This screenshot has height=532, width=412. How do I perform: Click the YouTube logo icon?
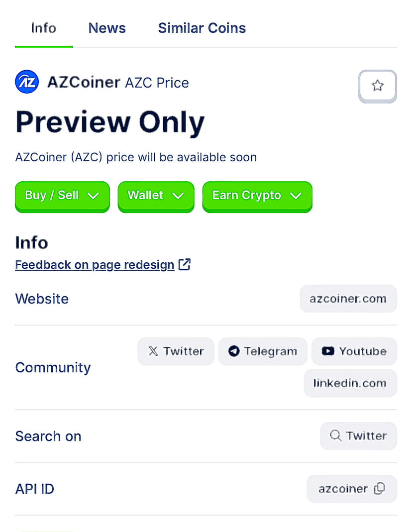327,351
